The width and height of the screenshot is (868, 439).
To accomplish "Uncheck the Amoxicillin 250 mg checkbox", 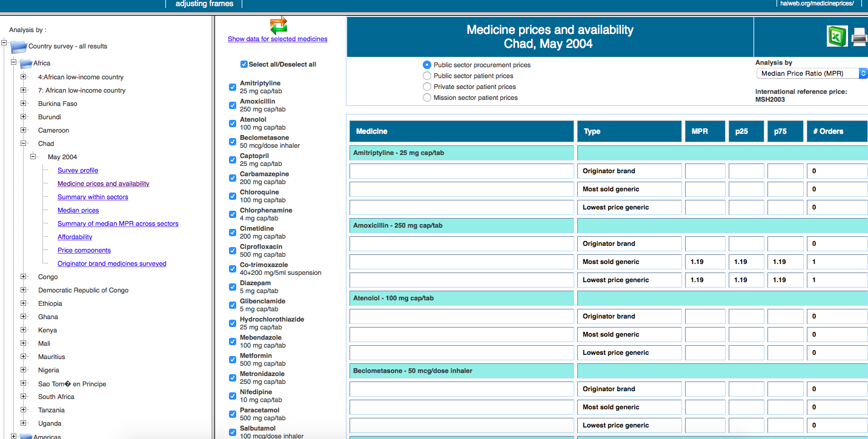I will [x=233, y=105].
